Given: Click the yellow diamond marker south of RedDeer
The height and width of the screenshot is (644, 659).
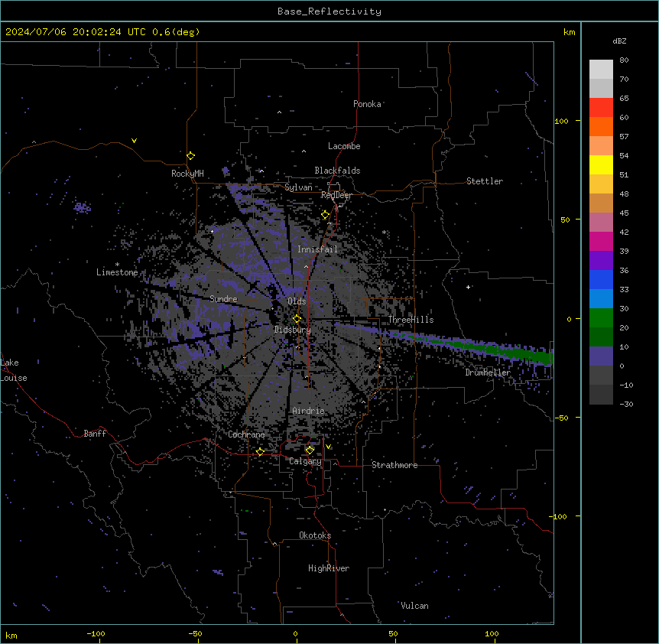Looking at the screenshot, I should click(326, 215).
